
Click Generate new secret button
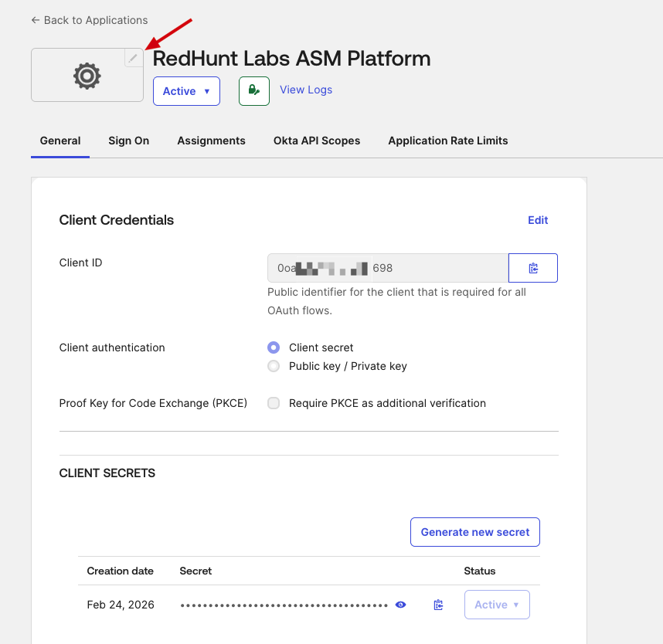[x=474, y=532]
